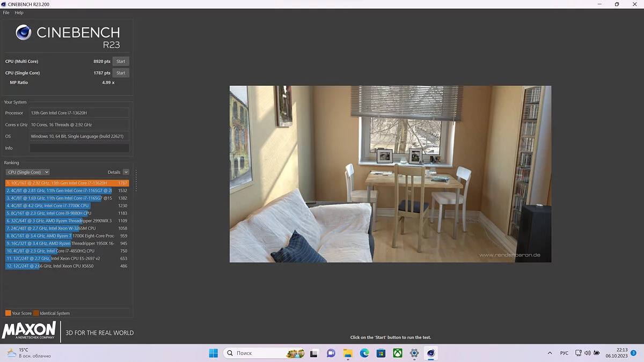
Task: Open Microsoft Edge browser
Action: [x=364, y=353]
